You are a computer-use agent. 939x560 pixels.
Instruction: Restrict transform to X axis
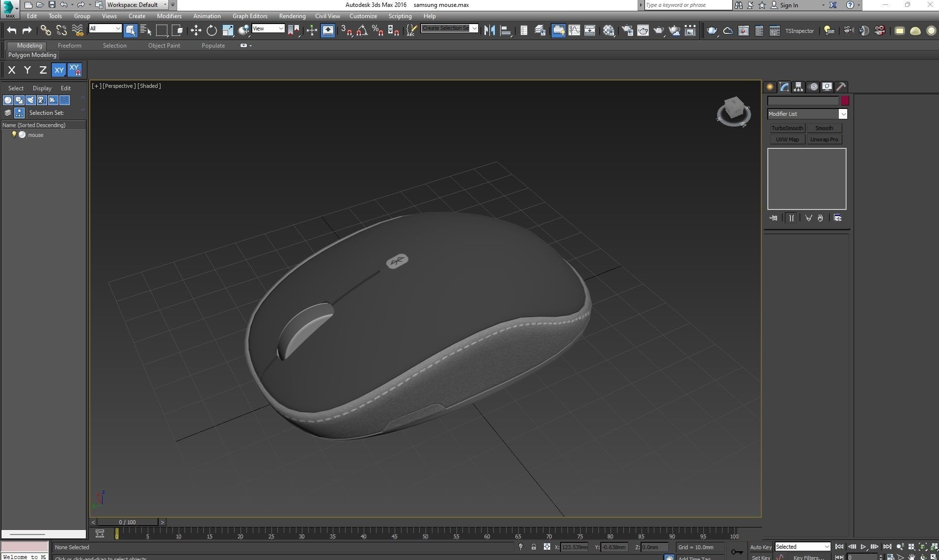pos(12,70)
